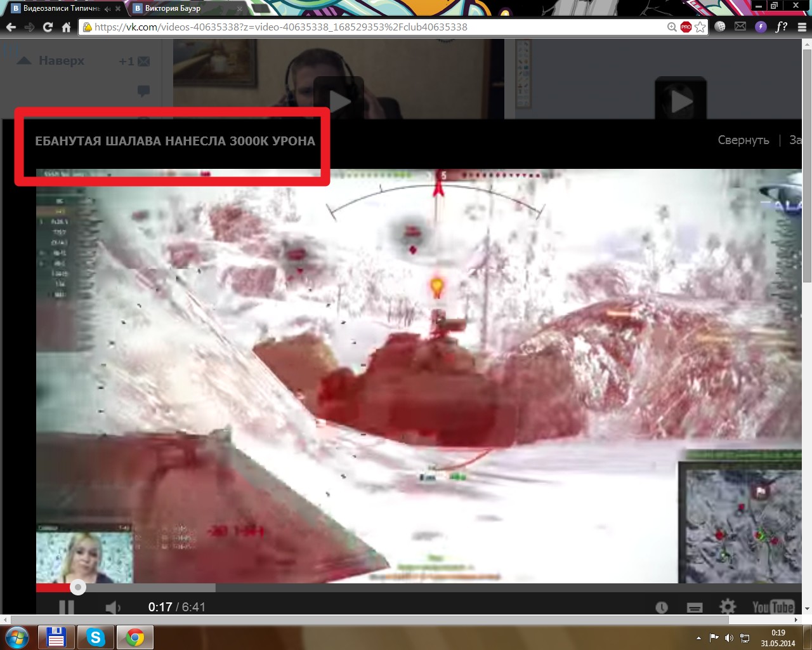Click the Chrome taskbar icon

coord(134,637)
